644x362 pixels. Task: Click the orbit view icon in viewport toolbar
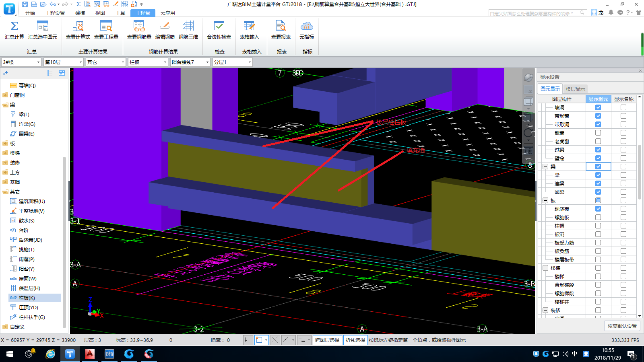point(528,77)
